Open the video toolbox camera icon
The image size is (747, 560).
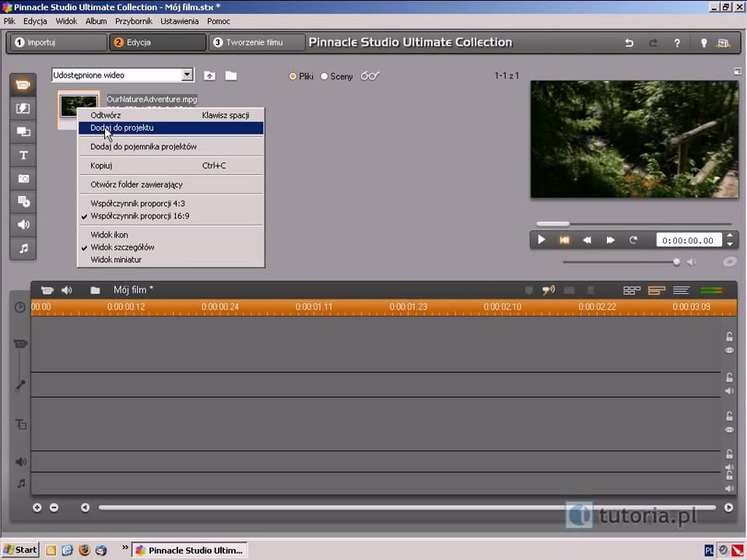pos(47,290)
